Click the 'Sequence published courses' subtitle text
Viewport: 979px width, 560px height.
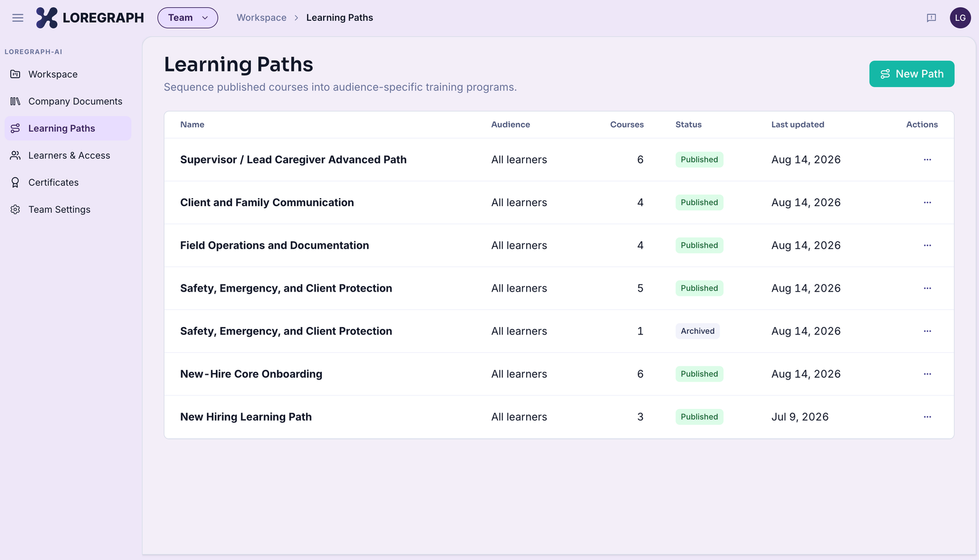pos(340,87)
